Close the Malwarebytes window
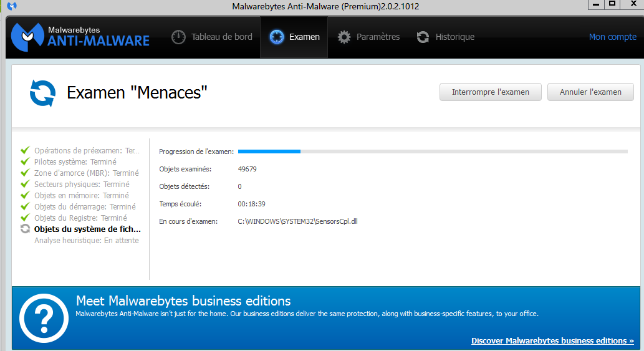Screen dimensions: 644x351 633,4
